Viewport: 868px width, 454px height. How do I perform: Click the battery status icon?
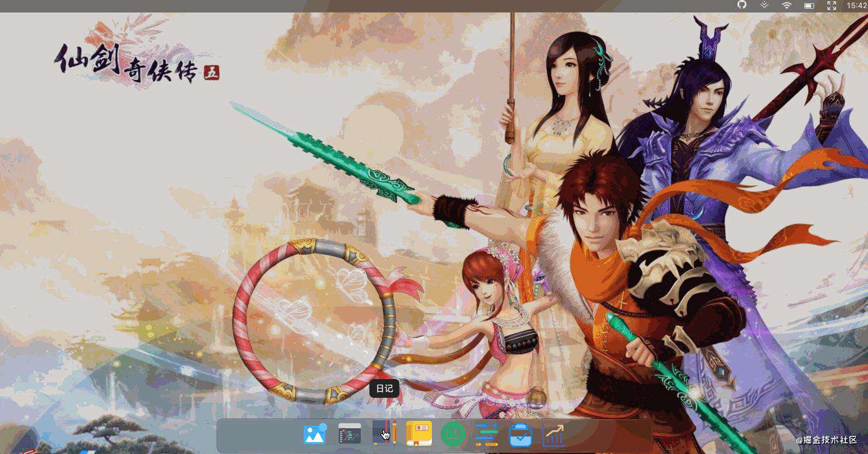809,6
